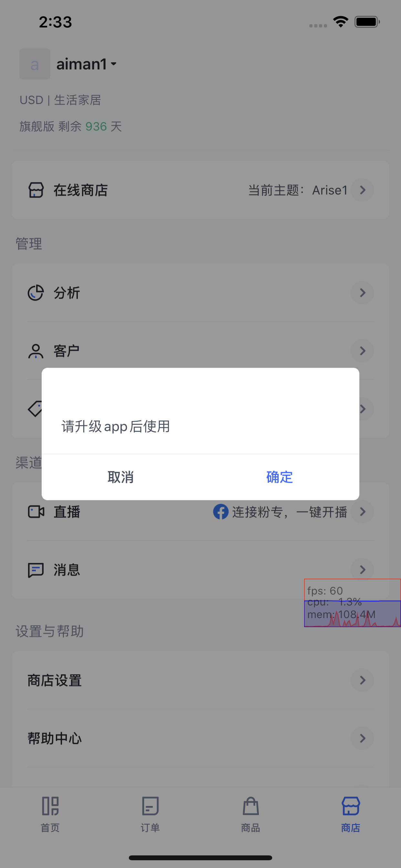The image size is (401, 868).
Task: Click the customer person icon
Action: click(36, 351)
